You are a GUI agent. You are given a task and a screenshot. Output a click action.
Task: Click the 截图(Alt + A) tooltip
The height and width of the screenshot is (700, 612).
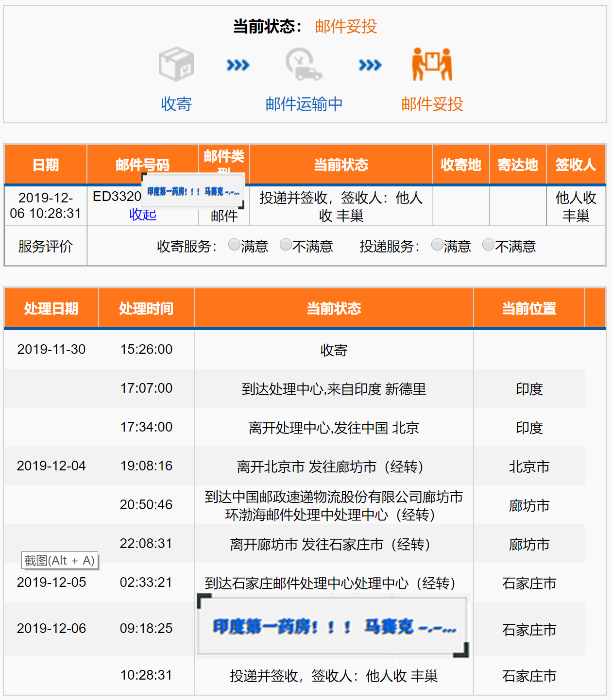(60, 561)
